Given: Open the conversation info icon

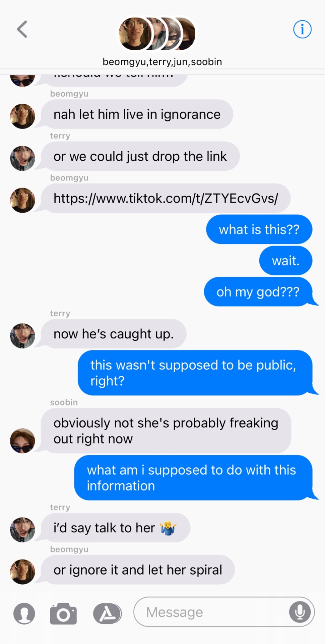Looking at the screenshot, I should point(302,29).
